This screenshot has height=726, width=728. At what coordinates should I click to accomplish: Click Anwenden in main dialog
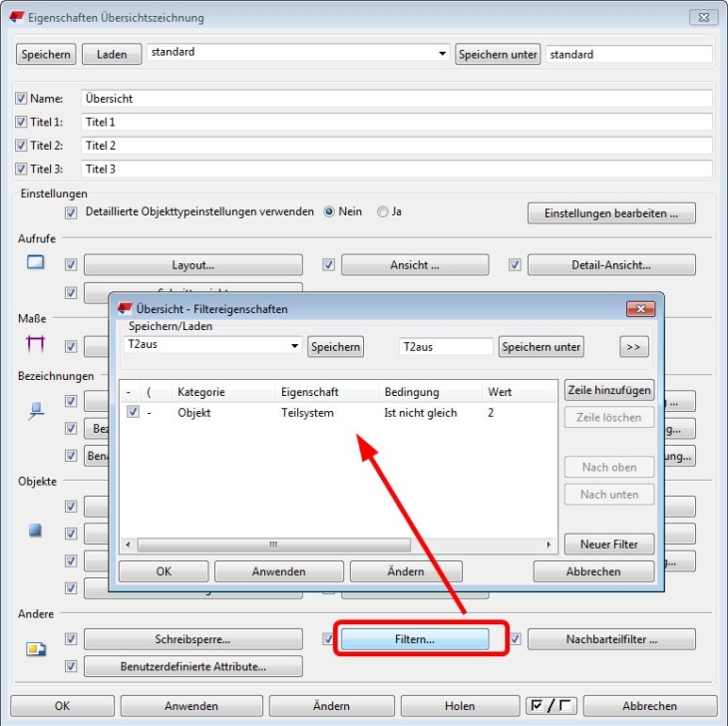click(x=191, y=706)
